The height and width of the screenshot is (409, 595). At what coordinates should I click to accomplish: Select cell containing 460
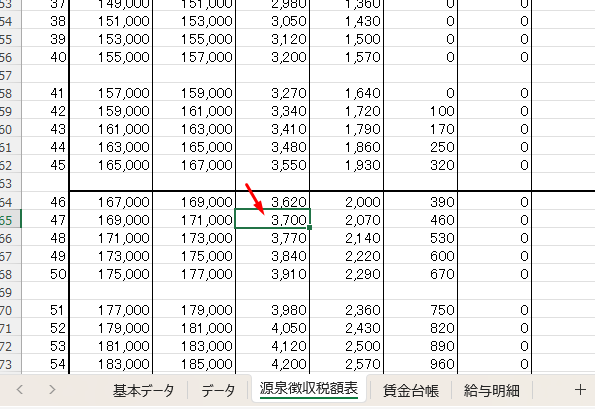tap(420, 220)
